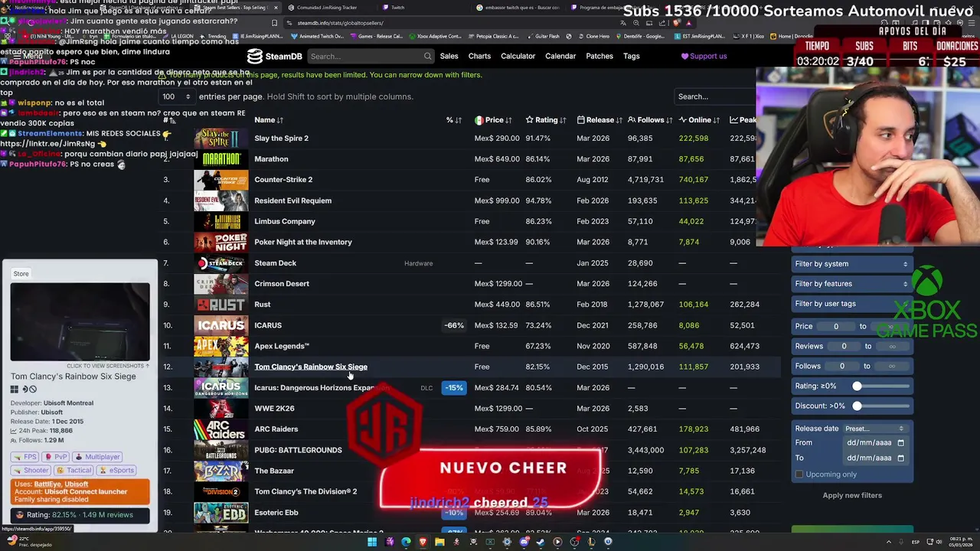Click the Rainbow Six Siege screenshot preview
Viewport: 980px width, 551px height.
[80, 321]
